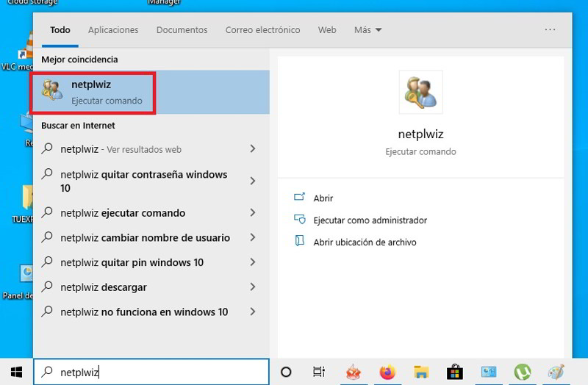Select the Correo electrónico tab

[x=262, y=30]
